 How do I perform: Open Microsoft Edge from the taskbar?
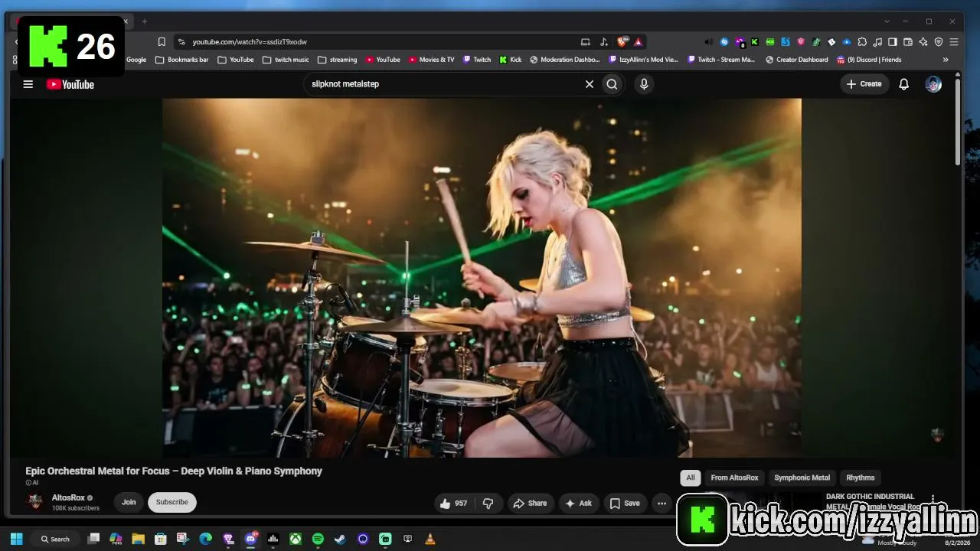[205, 539]
